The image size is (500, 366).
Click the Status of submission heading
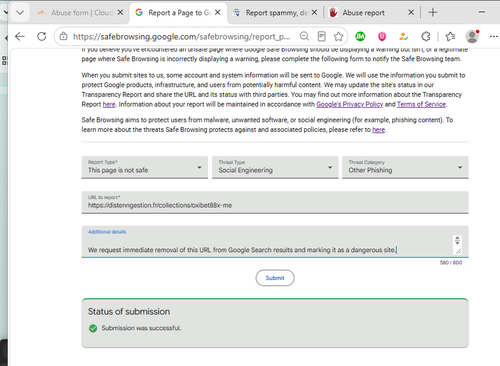click(x=129, y=312)
